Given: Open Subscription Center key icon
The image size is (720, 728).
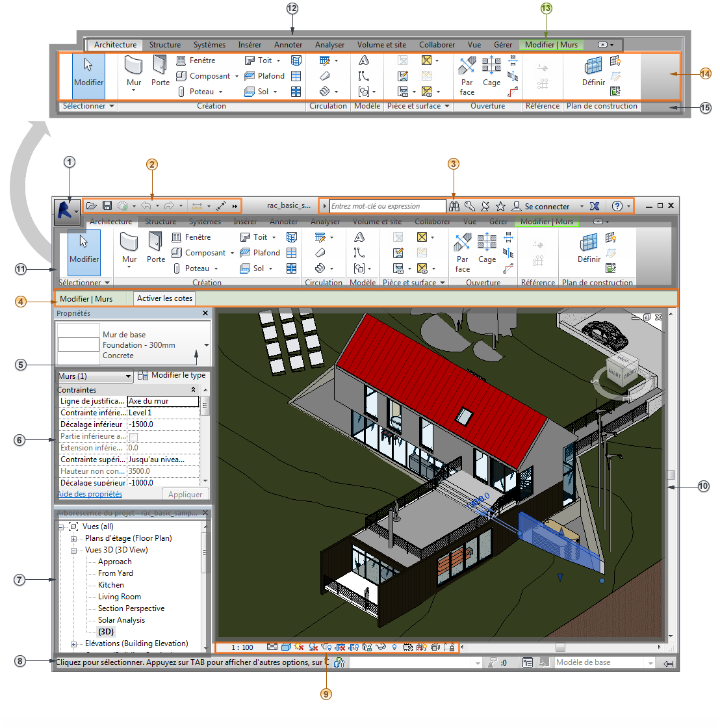Looking at the screenshot, I should [469, 206].
